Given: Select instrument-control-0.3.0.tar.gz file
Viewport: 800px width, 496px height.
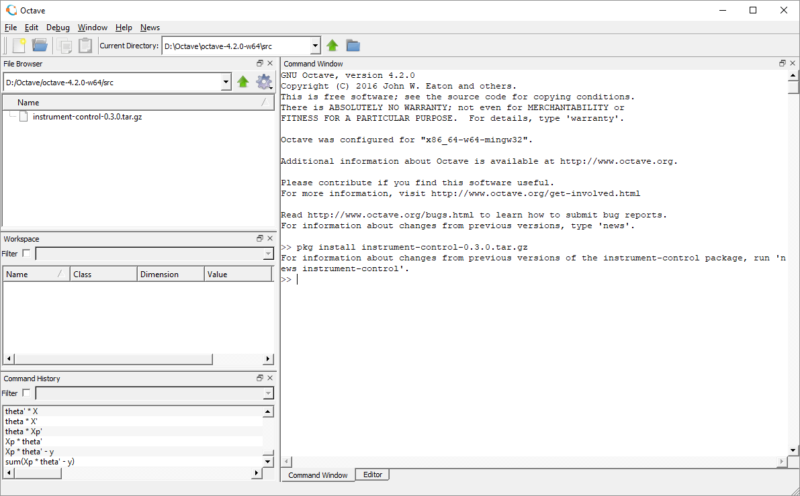Looking at the screenshot, I should point(87,117).
